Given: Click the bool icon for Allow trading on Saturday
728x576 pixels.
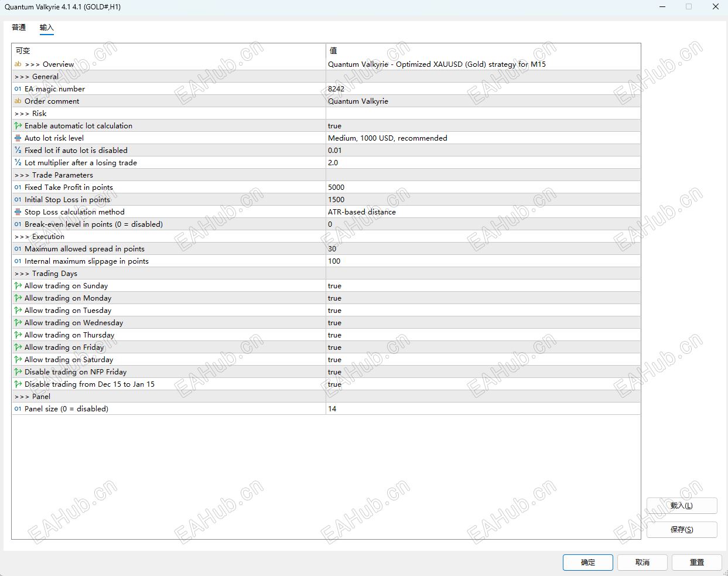Looking at the screenshot, I should (18, 360).
